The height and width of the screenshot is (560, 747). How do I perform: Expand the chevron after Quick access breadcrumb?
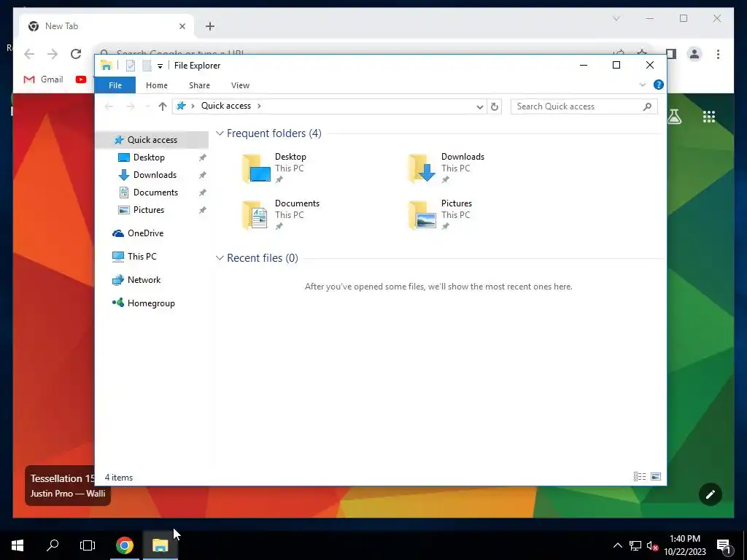pos(259,106)
